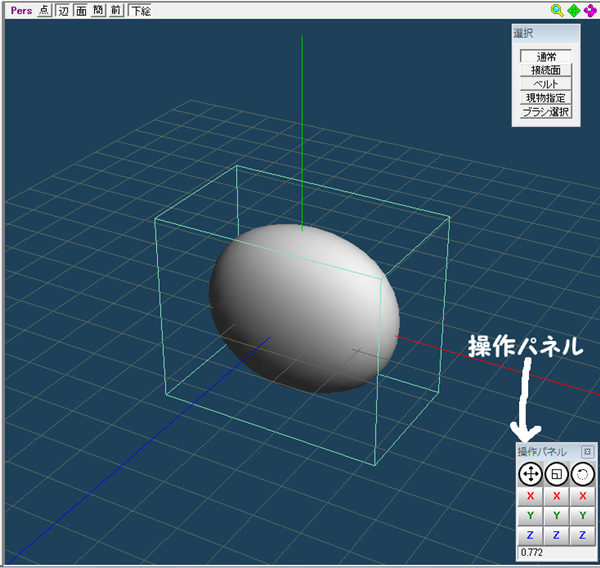Click the yellow magnifier zoom icon
The width and height of the screenshot is (600, 568).
[557, 10]
